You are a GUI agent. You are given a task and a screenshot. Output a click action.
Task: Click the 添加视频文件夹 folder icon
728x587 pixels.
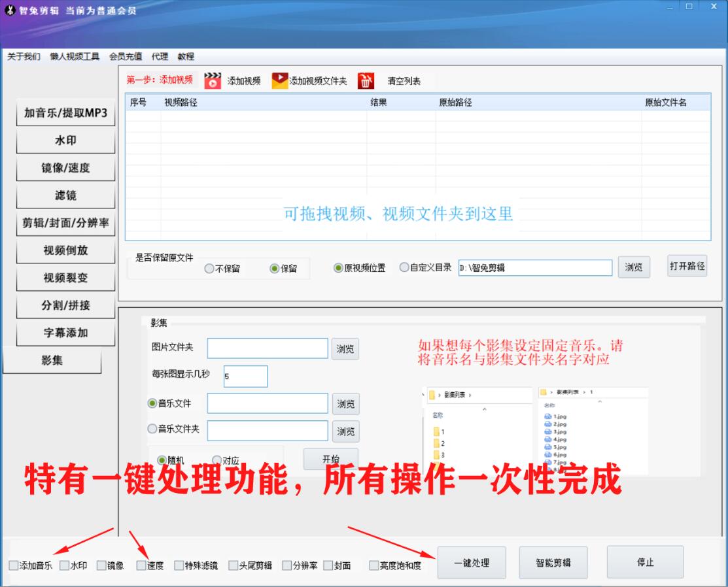click(x=280, y=80)
